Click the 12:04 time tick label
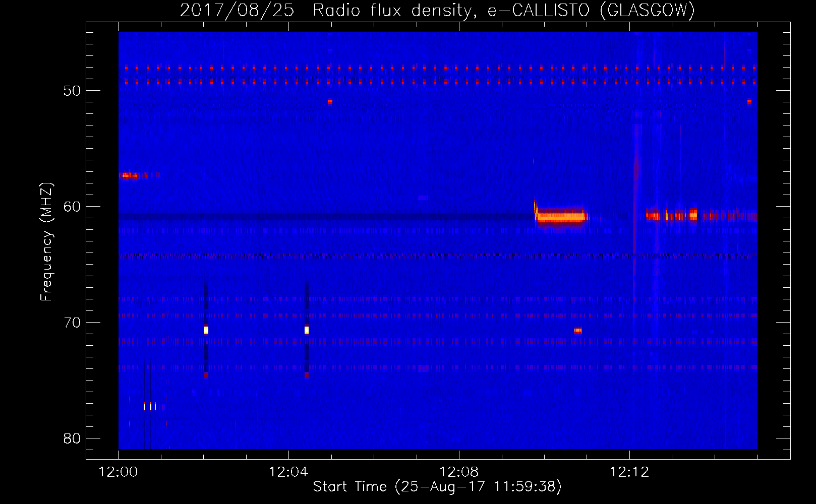 (288, 472)
